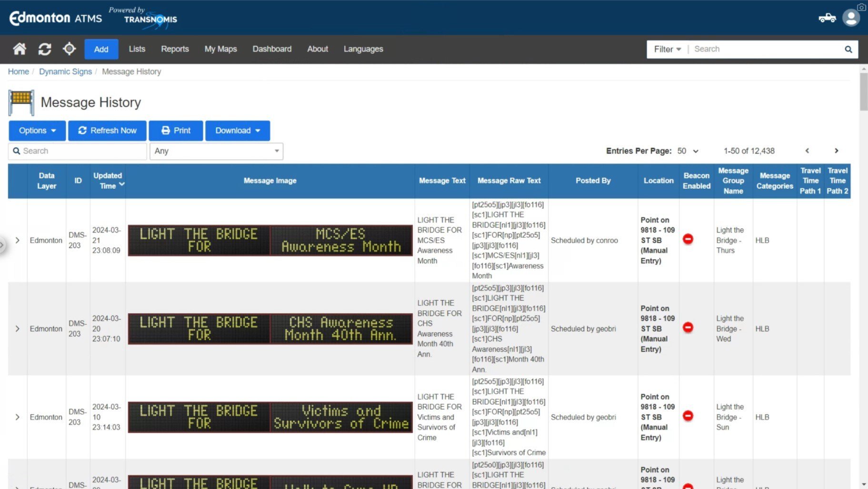
Task: Click the MCS/ES Awareness Month sign image
Action: coord(270,240)
